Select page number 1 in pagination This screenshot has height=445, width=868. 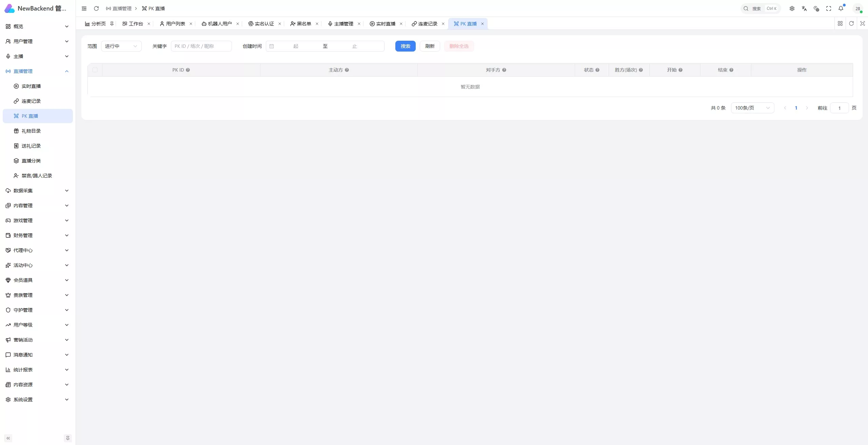tap(796, 108)
